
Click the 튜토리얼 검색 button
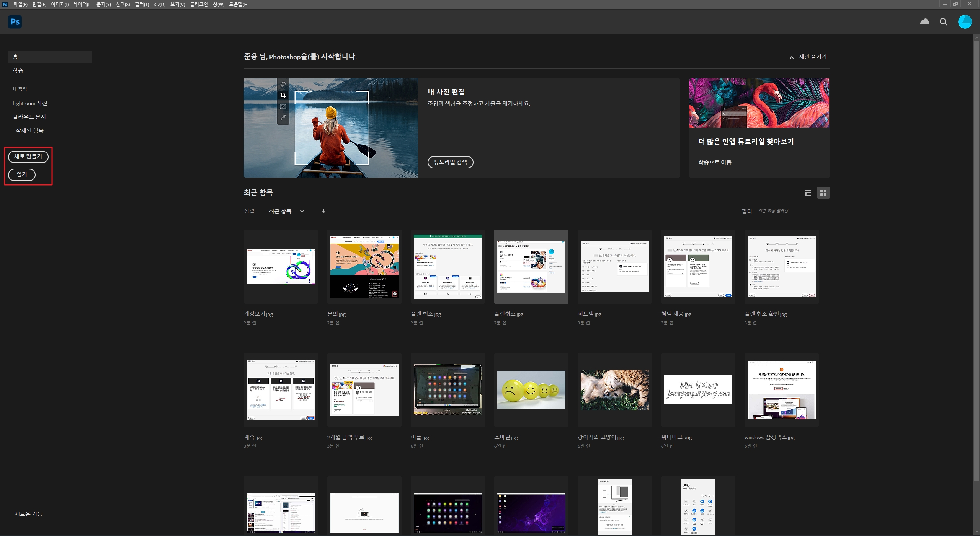tap(450, 162)
